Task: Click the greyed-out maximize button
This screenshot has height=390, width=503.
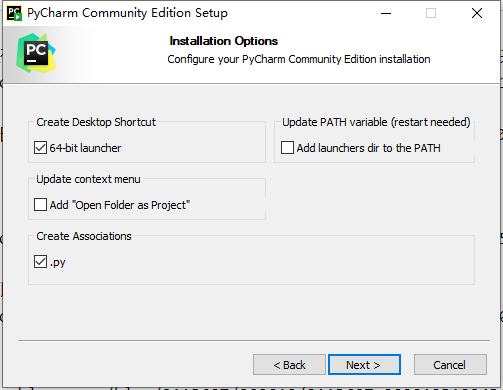Action: click(x=431, y=13)
